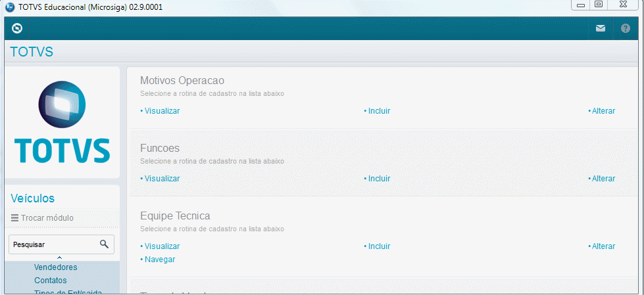644x295 pixels.
Task: Click the Motivos Operacao heading
Action: (182, 80)
